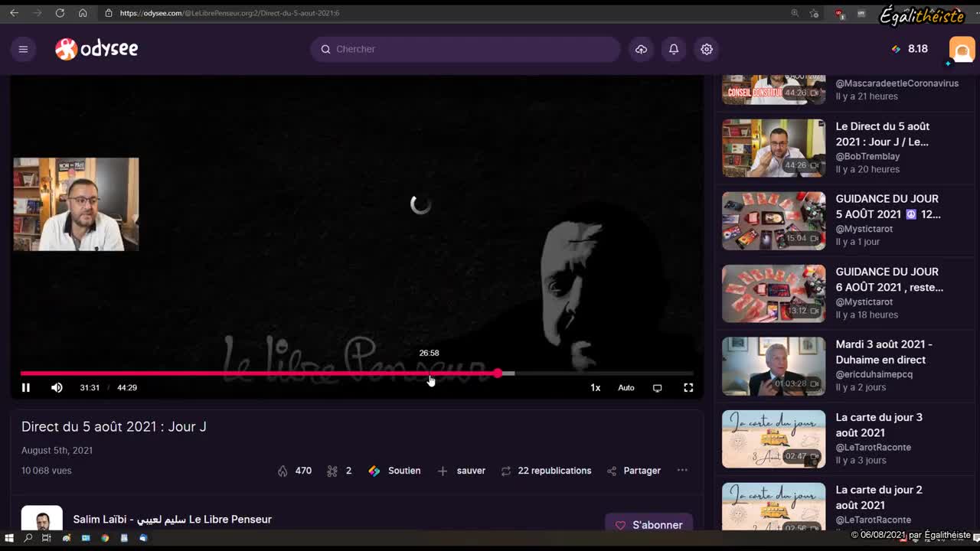Open GUIDANCE DU JOUR 5 AOÛT 2021 video
980x551 pixels.
(888, 207)
